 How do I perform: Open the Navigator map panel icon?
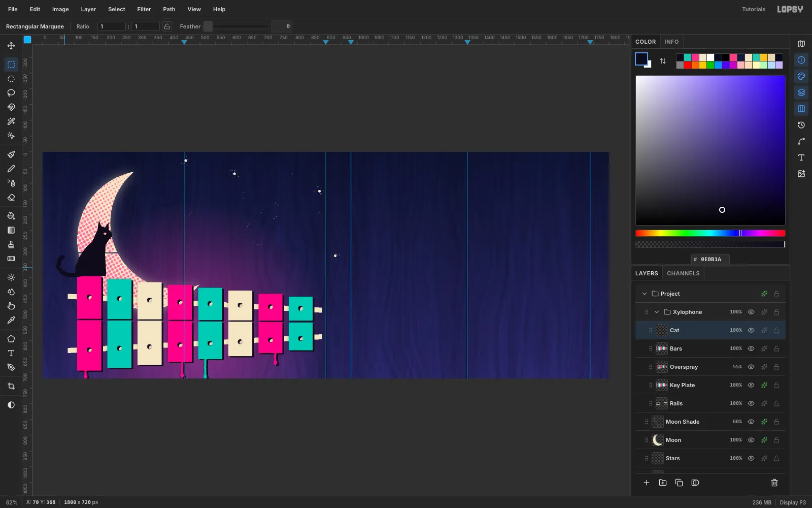801,44
